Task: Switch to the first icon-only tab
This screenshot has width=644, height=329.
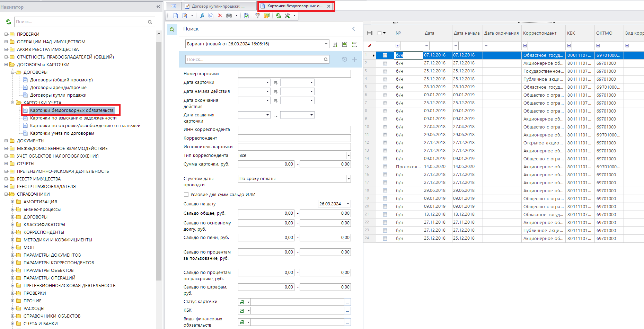Action: [174, 6]
